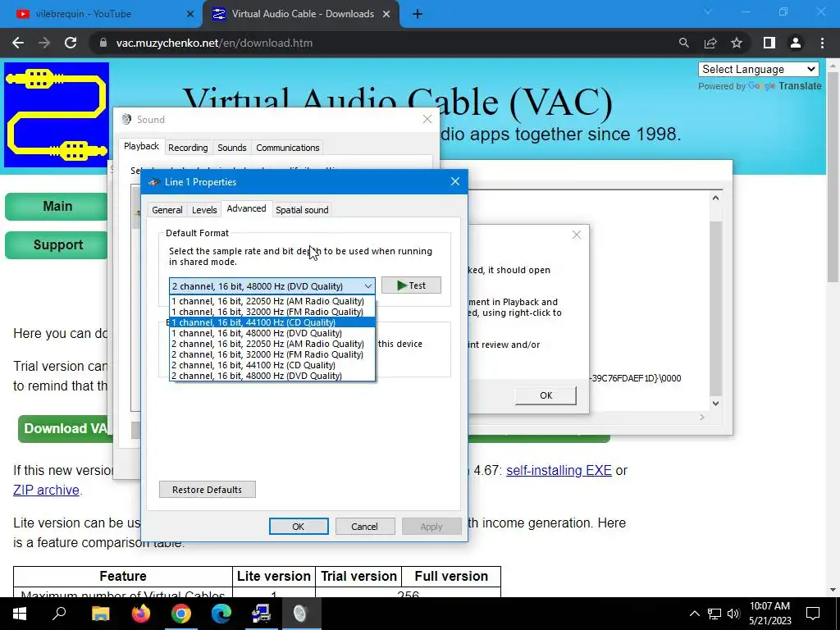
Task: Open the side panel icon
Action: click(x=769, y=43)
